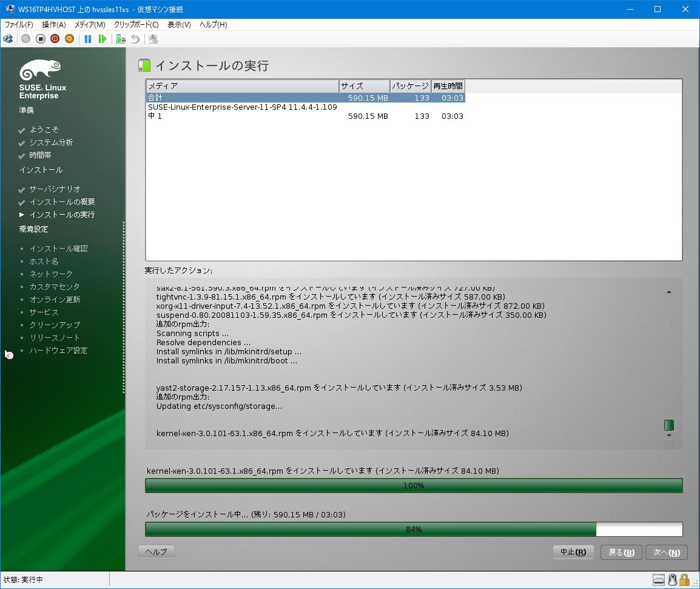
Task: Click ホスト名 step in sidebar
Action: click(44, 261)
